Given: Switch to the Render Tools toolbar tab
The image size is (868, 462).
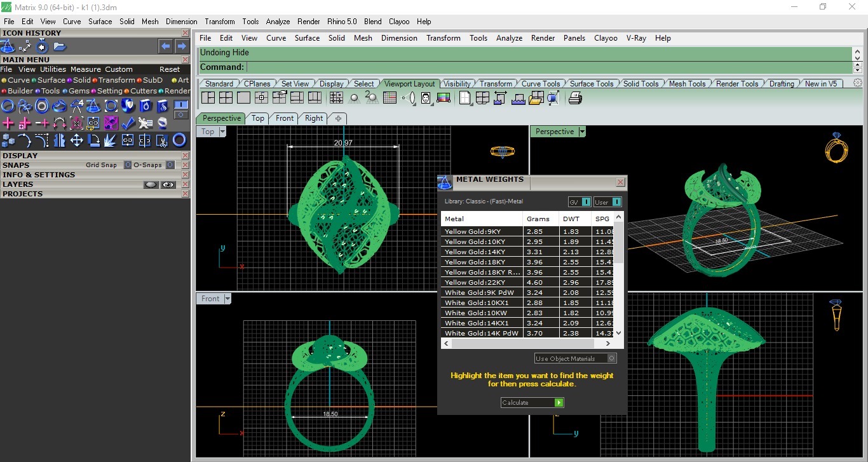Looking at the screenshot, I should point(737,84).
